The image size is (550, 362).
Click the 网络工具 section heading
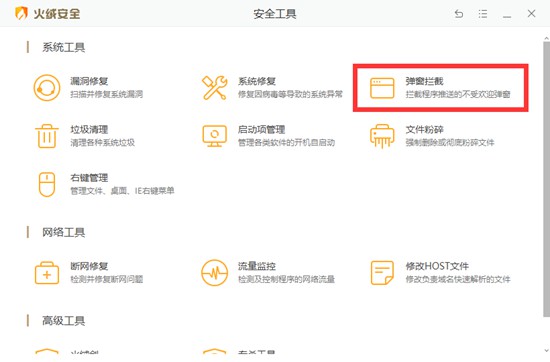(63, 232)
